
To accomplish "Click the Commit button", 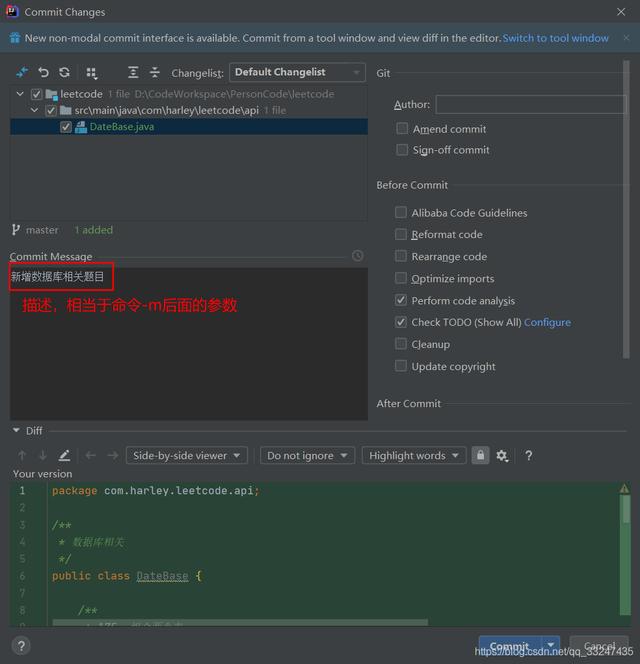I will 510,645.
